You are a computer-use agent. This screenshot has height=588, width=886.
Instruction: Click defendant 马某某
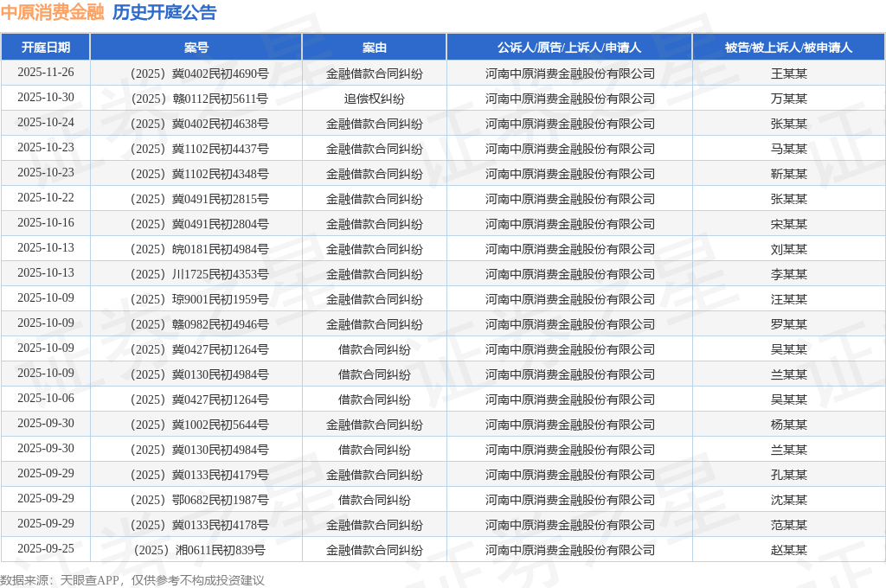(789, 149)
